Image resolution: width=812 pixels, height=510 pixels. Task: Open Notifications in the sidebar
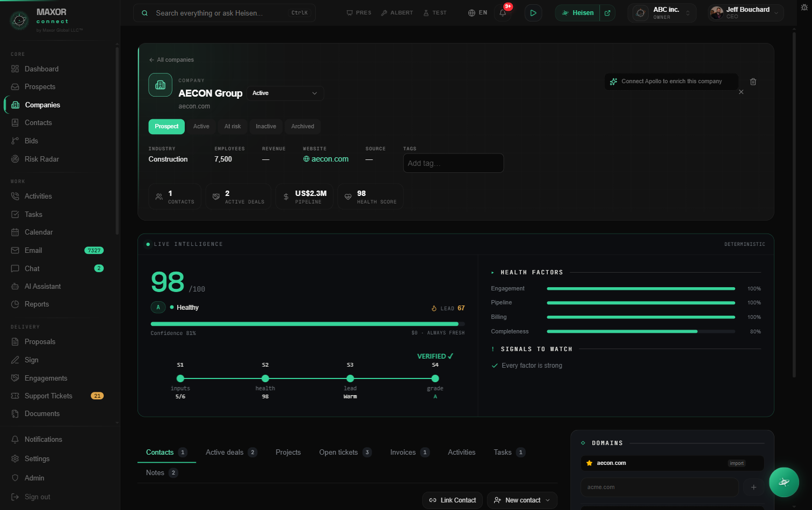(43, 439)
